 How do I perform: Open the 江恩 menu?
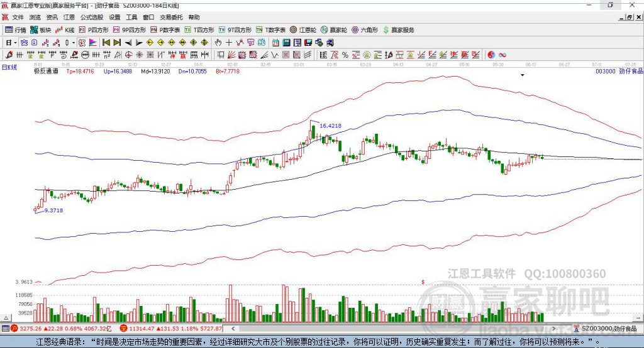tap(69, 17)
